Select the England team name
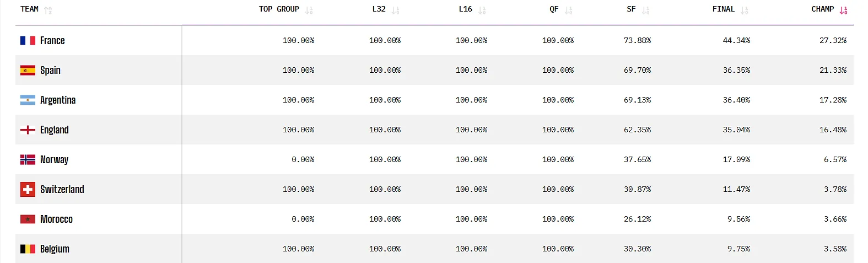868x263 pixels. 55,130
